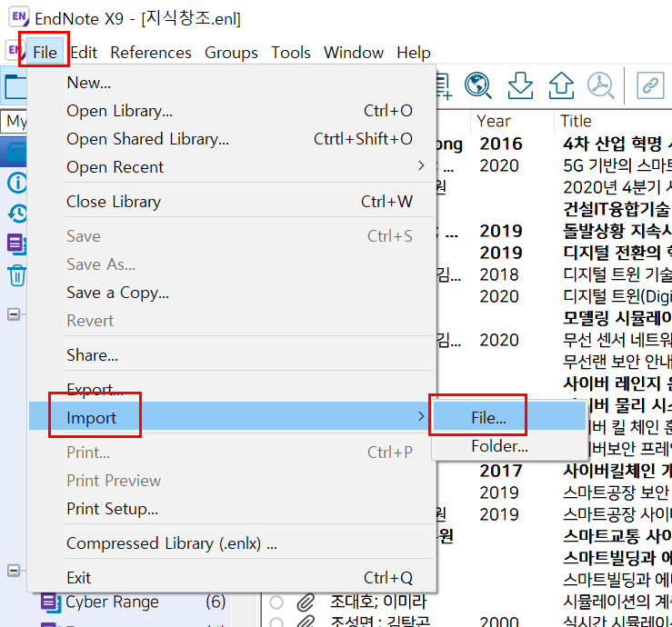Viewport: 672px width, 627px height.
Task: Open the Groups menu
Action: (231, 53)
